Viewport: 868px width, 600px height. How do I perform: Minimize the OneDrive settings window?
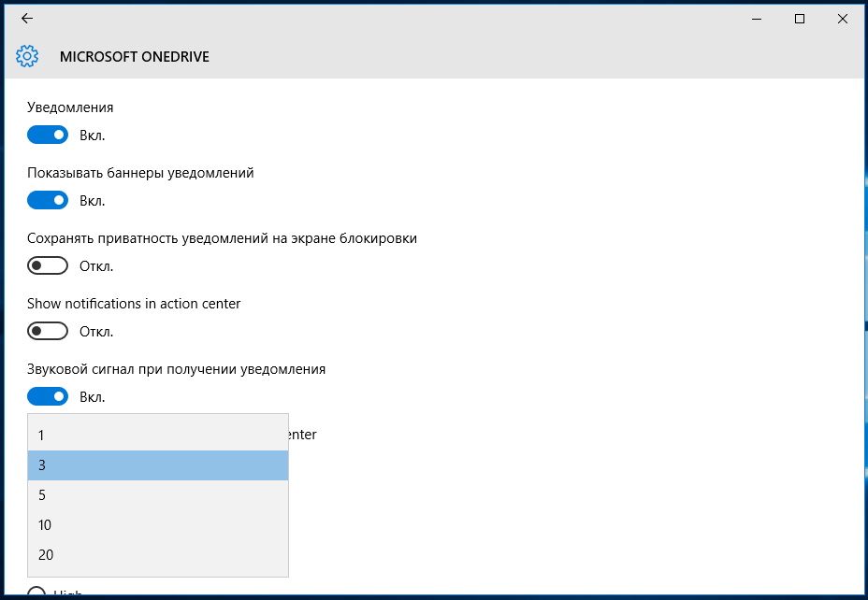pos(757,19)
